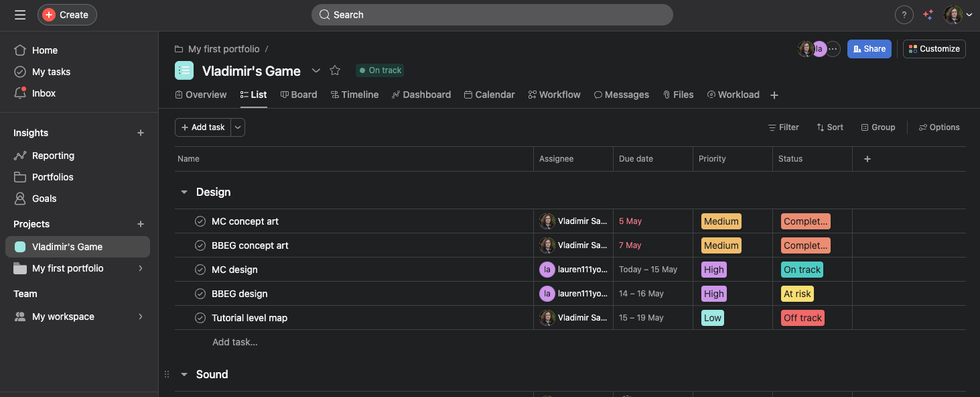Click the help question mark icon
The height and width of the screenshot is (397, 980).
click(904, 15)
